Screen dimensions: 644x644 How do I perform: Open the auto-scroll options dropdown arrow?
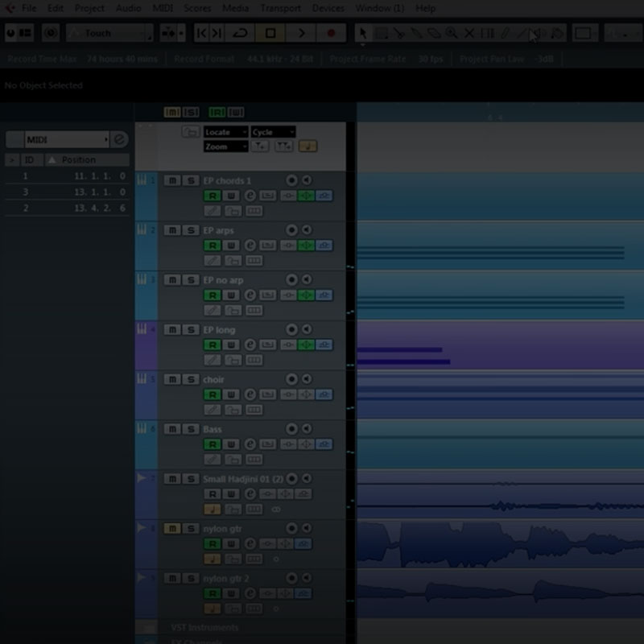(181, 33)
